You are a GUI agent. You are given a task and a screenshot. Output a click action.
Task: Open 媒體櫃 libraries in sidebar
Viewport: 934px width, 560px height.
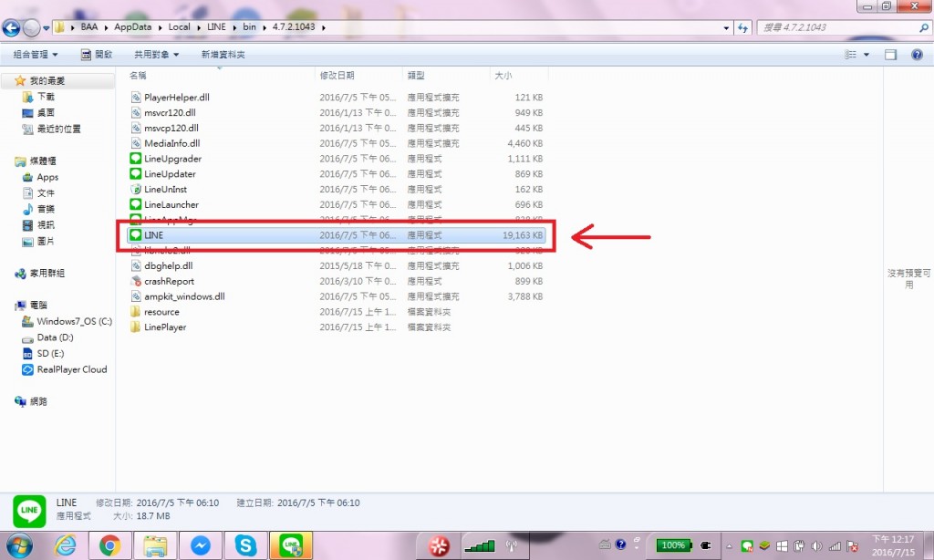point(43,161)
